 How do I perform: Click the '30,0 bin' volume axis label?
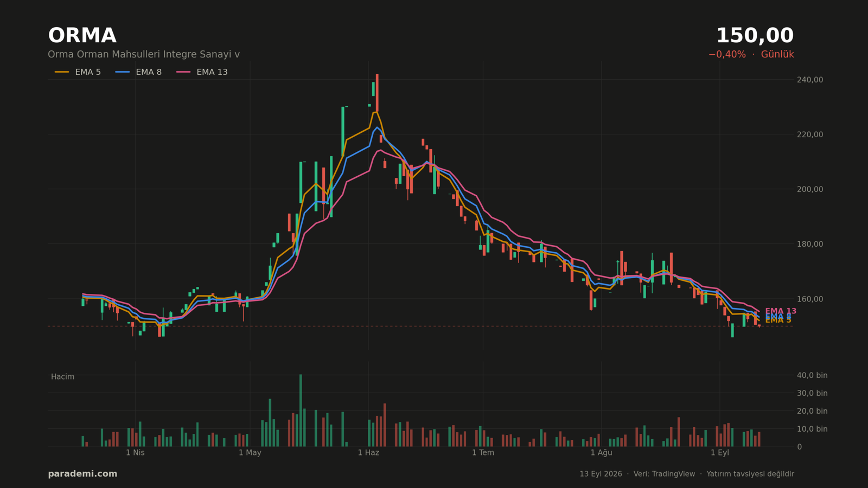pyautogui.click(x=812, y=393)
